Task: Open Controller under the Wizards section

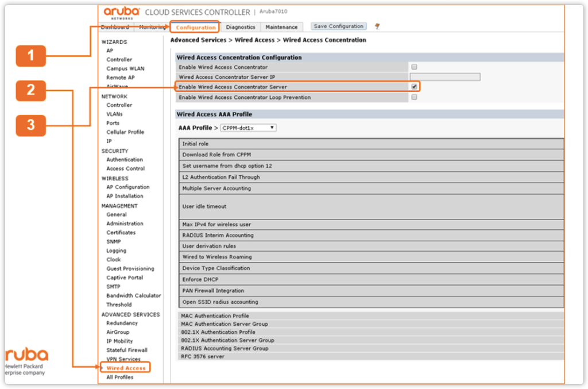Action: coord(119,60)
